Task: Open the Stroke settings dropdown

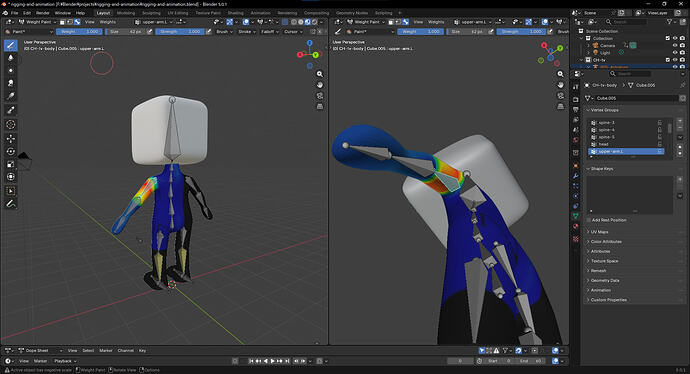Action: coord(246,32)
